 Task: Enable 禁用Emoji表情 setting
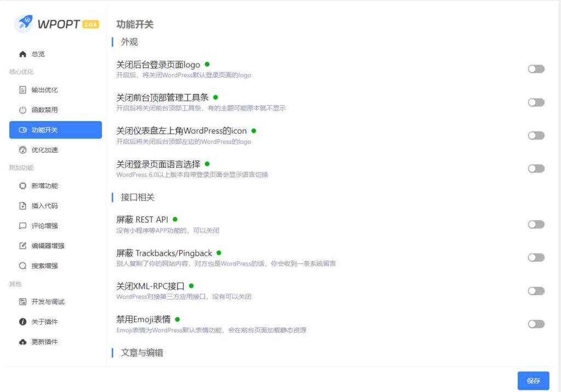(x=535, y=324)
